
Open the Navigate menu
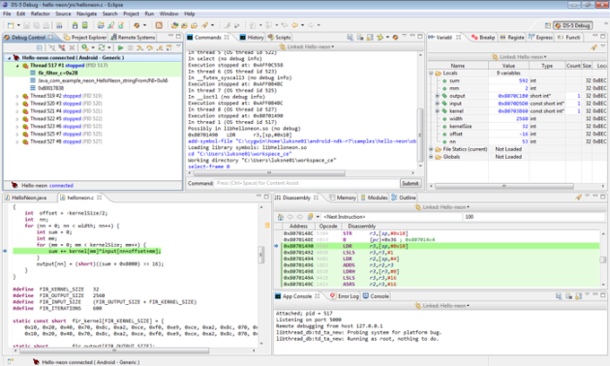point(86,14)
